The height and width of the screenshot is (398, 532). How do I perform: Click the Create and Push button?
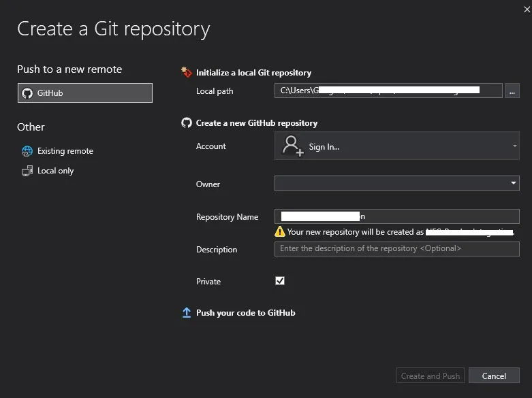point(430,376)
